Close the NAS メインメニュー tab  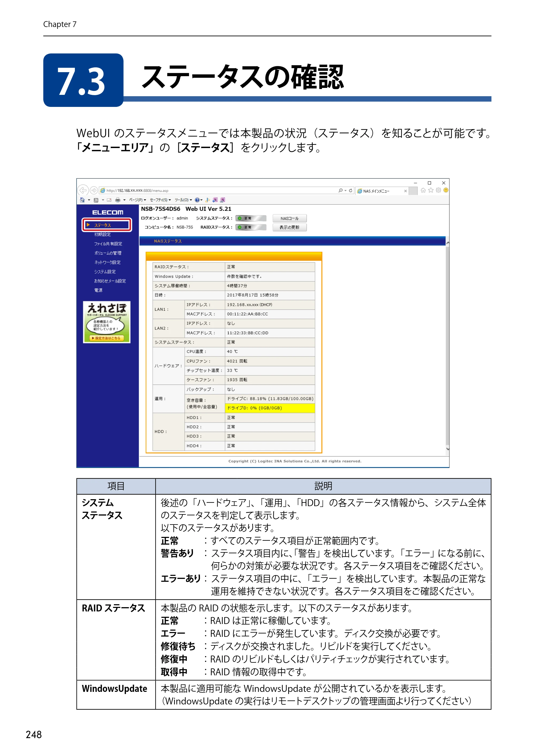[x=406, y=191]
